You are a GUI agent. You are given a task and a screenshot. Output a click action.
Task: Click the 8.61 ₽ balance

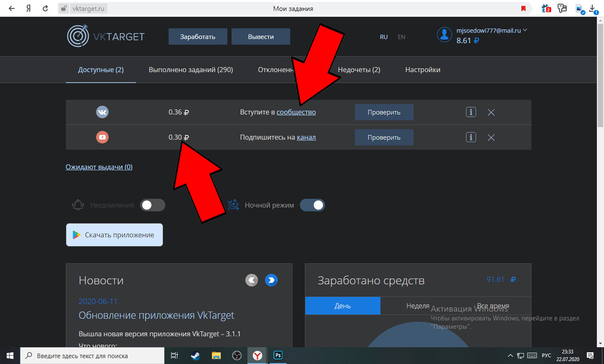468,41
